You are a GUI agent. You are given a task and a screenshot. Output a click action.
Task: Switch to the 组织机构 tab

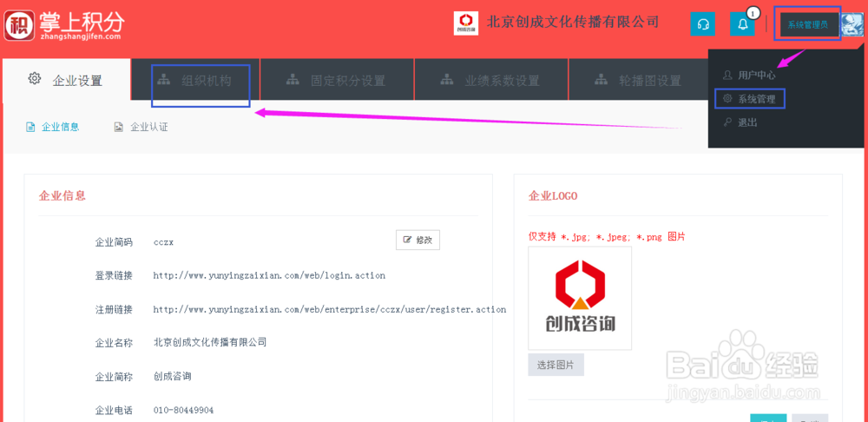pyautogui.click(x=194, y=80)
